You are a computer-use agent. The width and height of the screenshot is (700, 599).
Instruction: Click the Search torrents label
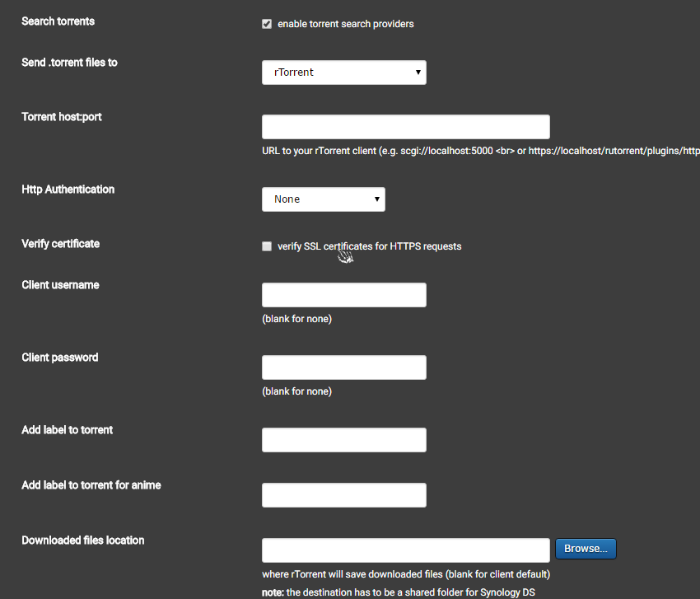(58, 21)
